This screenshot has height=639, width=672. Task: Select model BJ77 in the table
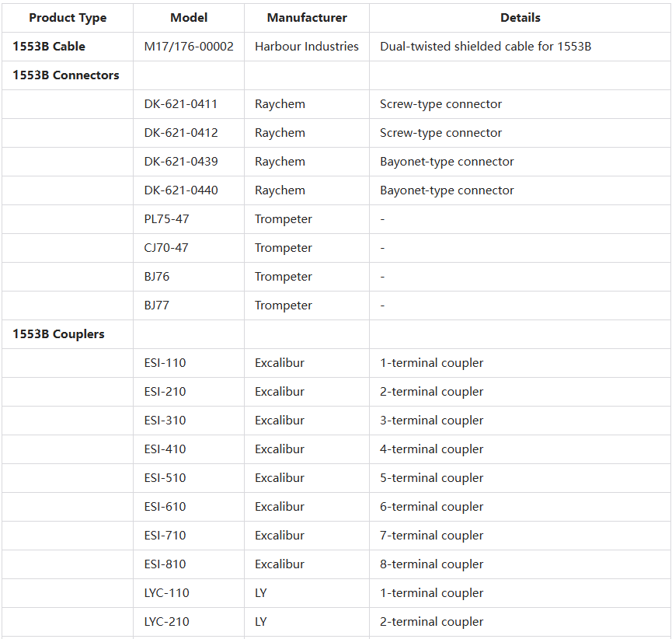[156, 306]
